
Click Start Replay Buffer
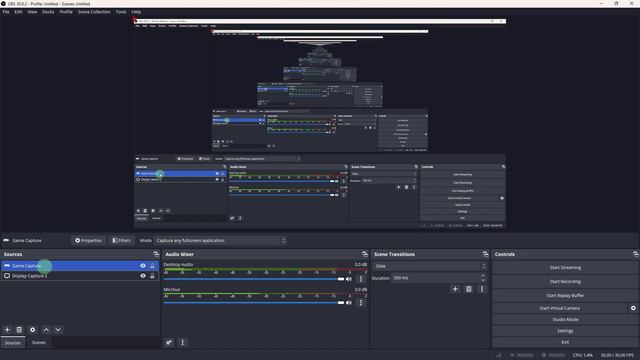click(x=565, y=296)
